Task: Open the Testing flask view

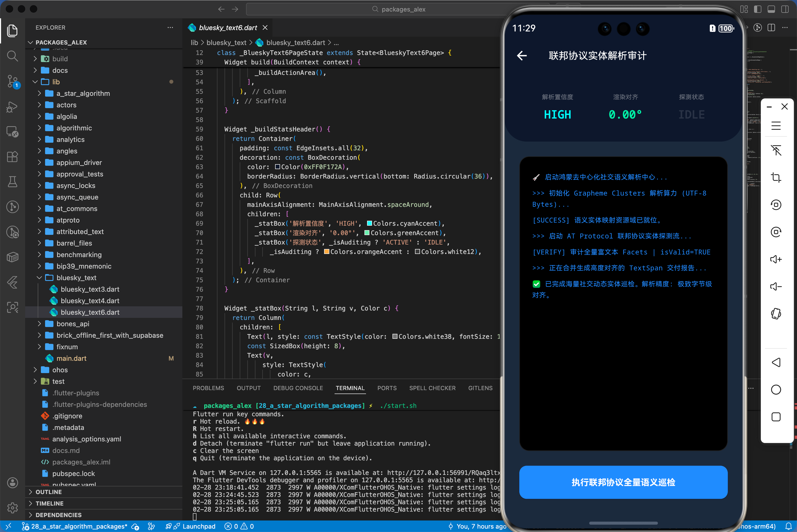Action: (x=13, y=182)
